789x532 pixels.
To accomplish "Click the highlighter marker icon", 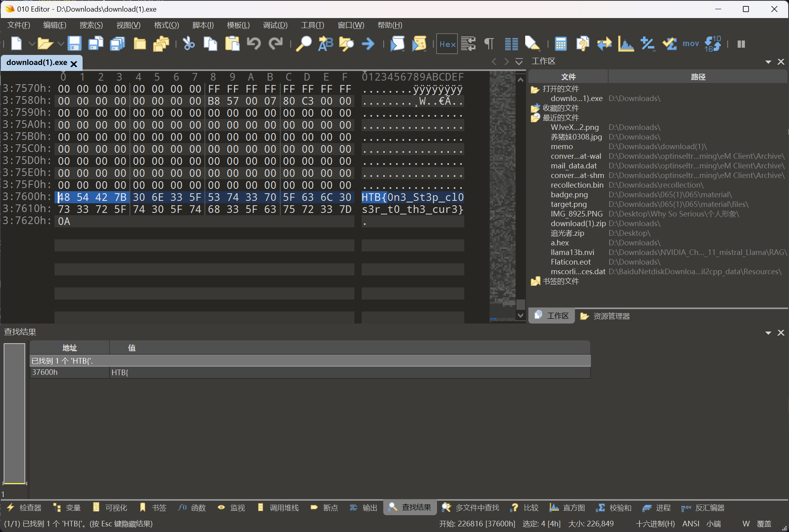I will coord(532,44).
